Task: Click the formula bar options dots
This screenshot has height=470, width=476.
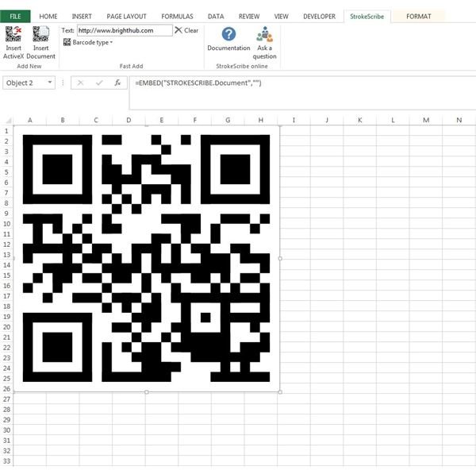Action: [x=63, y=83]
